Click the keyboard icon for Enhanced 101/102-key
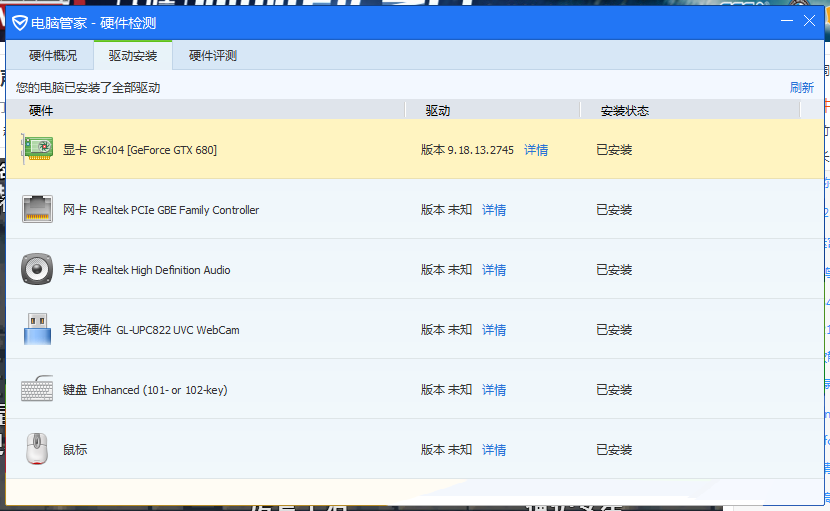 pos(37,389)
